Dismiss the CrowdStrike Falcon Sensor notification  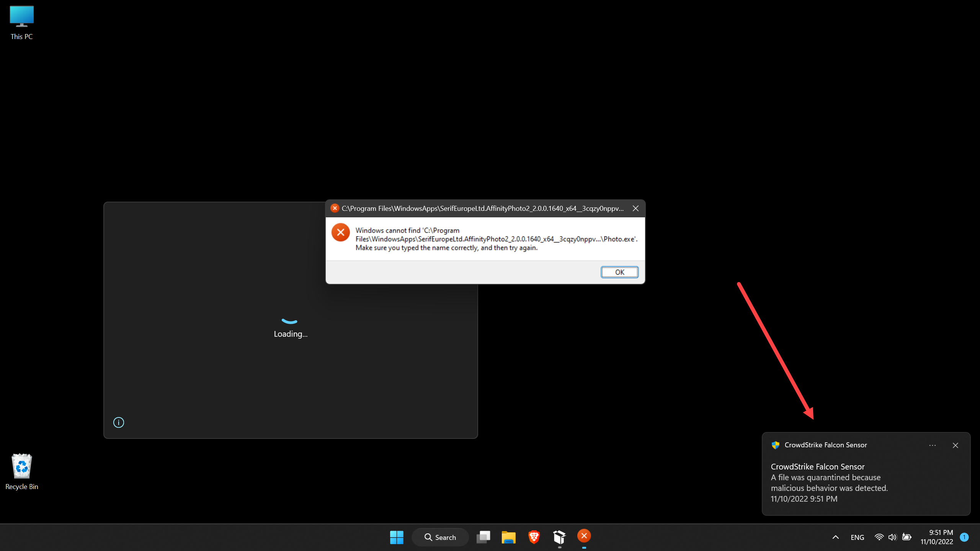(955, 445)
